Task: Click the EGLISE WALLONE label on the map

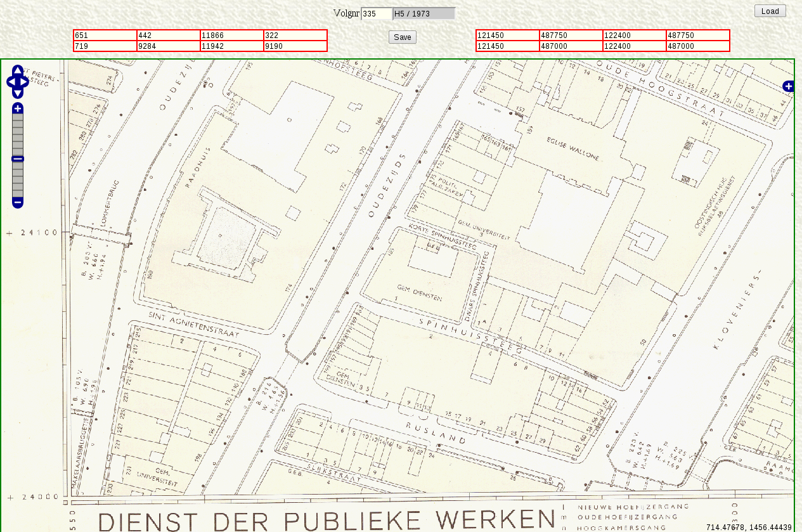Action: coord(572,150)
